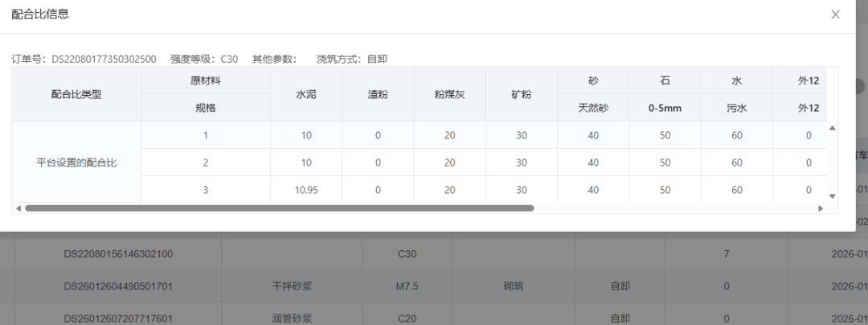Select the 0-5mm stone specification header
Image resolution: width=868 pixels, height=325 pixels.
tap(665, 108)
